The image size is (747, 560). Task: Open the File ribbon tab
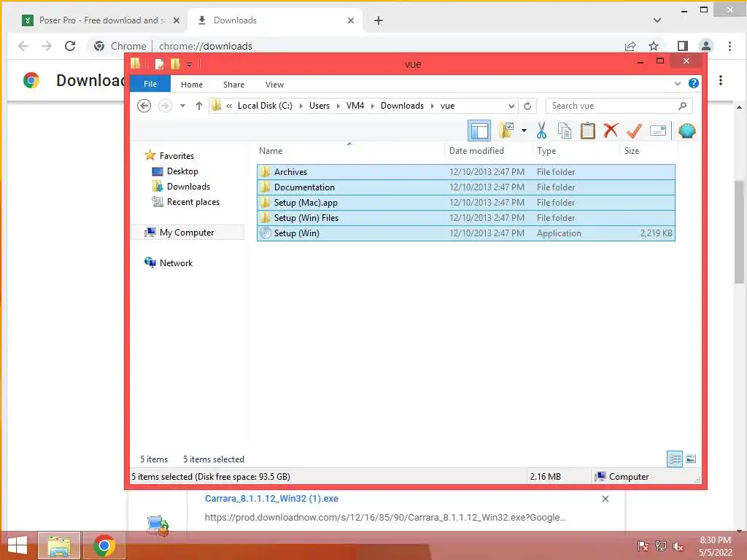(x=150, y=84)
